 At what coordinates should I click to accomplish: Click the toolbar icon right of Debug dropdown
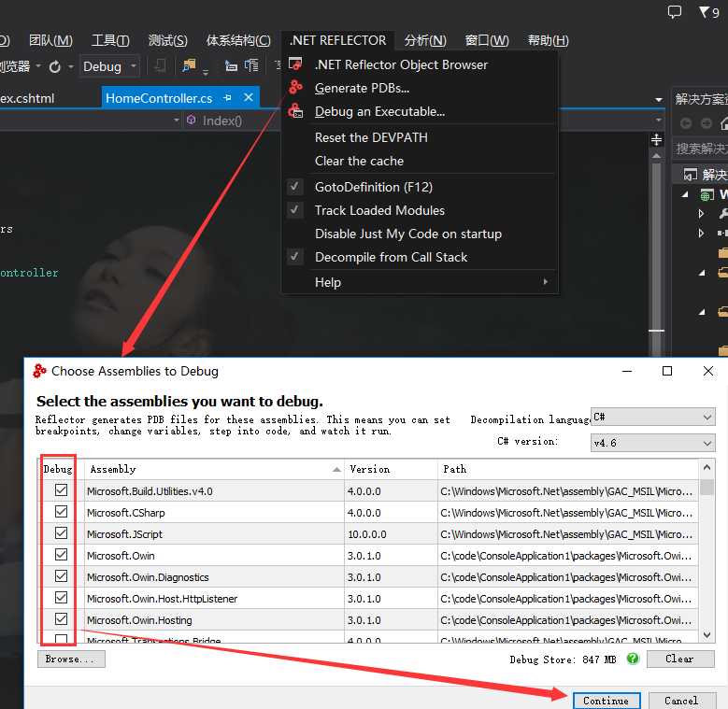point(159,66)
